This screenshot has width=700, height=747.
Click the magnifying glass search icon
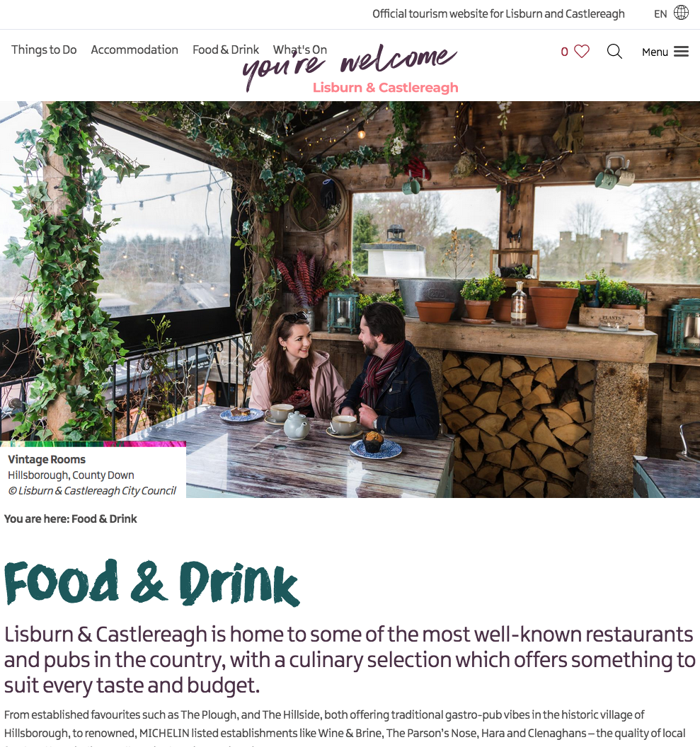(x=614, y=51)
